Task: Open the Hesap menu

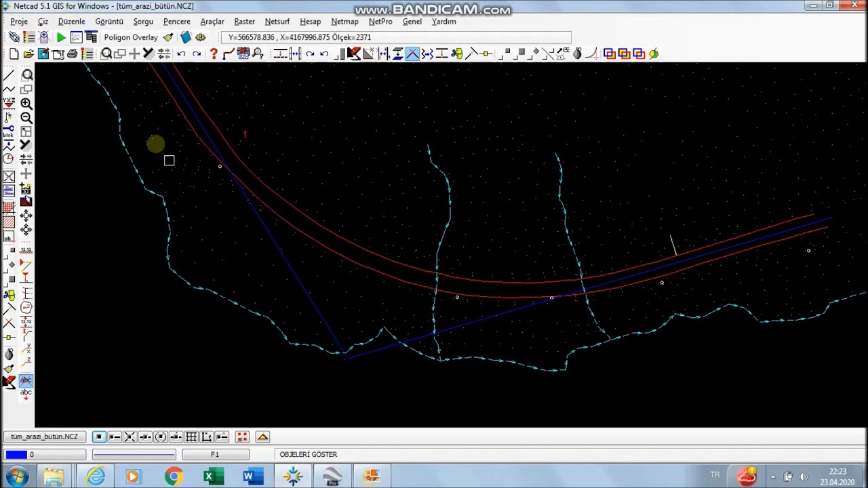Action: [x=310, y=22]
